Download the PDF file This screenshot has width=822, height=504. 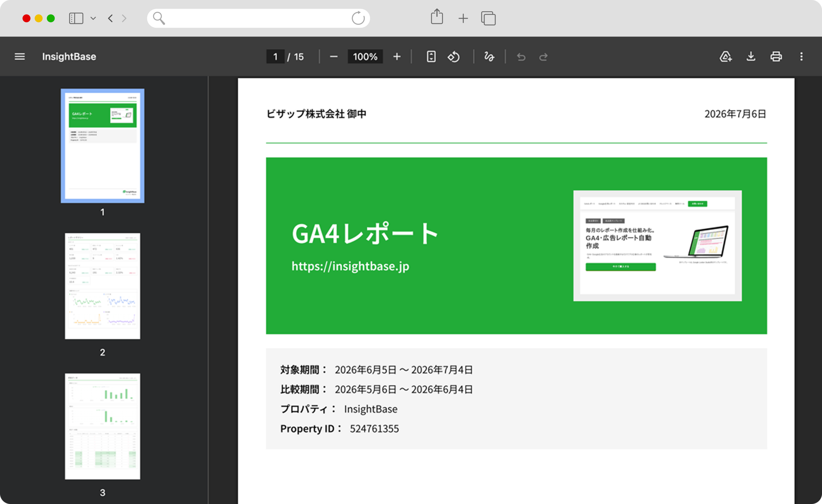tap(751, 56)
